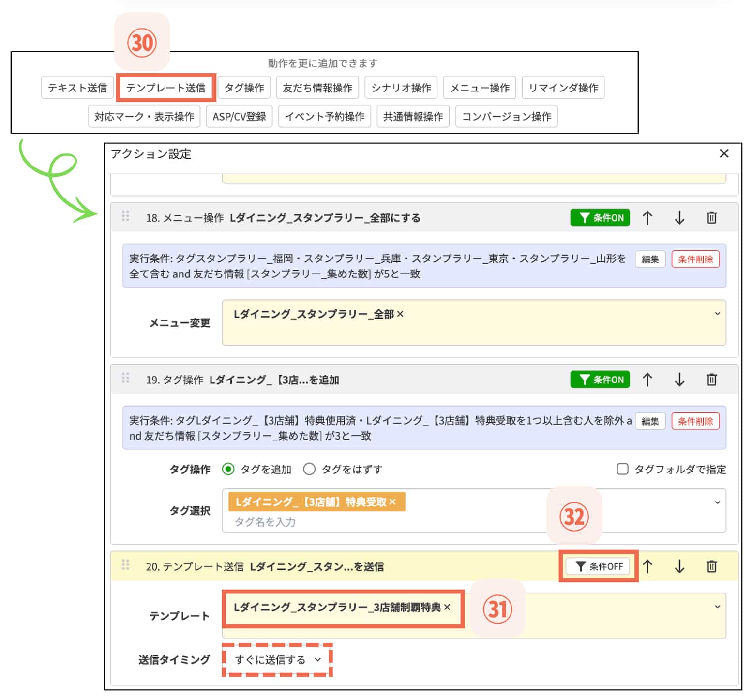This screenshot has height=700, width=752.
Task: Delete action 20 using its trash icon
Action: coord(711,566)
